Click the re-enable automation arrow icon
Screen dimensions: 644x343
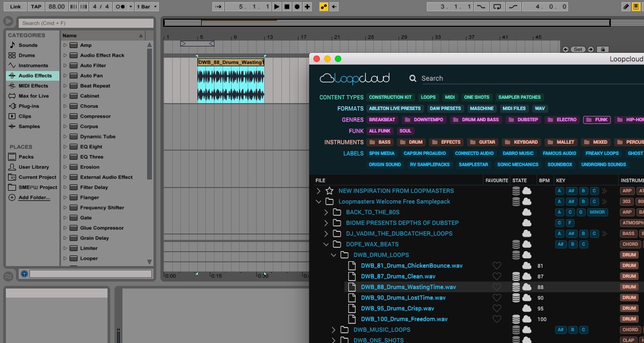point(334,6)
